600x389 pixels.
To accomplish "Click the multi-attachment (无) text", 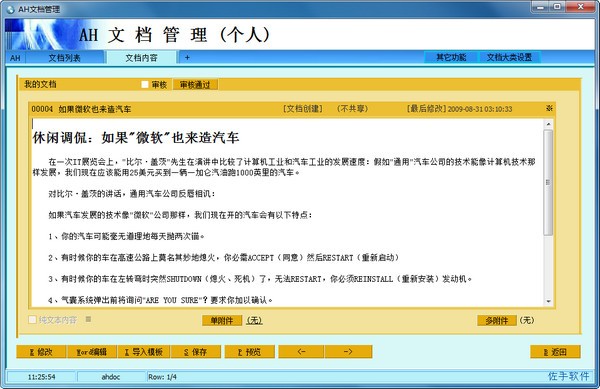I will point(527,320).
